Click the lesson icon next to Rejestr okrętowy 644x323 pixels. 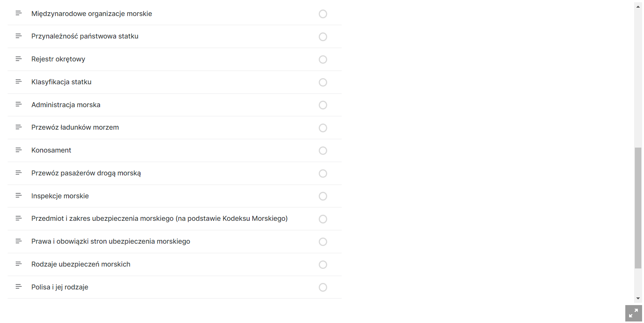(18, 59)
